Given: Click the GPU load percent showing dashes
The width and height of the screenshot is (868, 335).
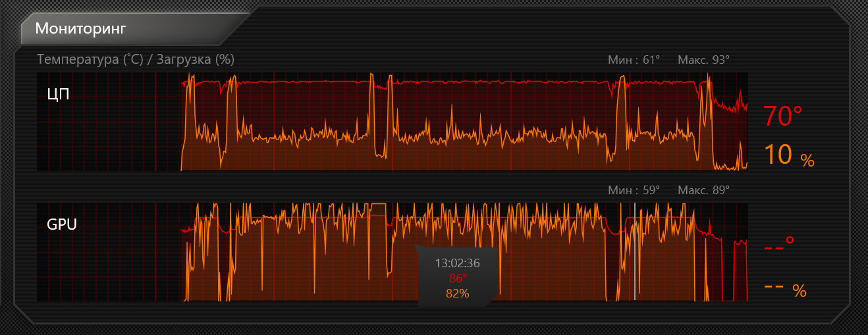Looking at the screenshot, I should pyautogui.click(x=785, y=290).
